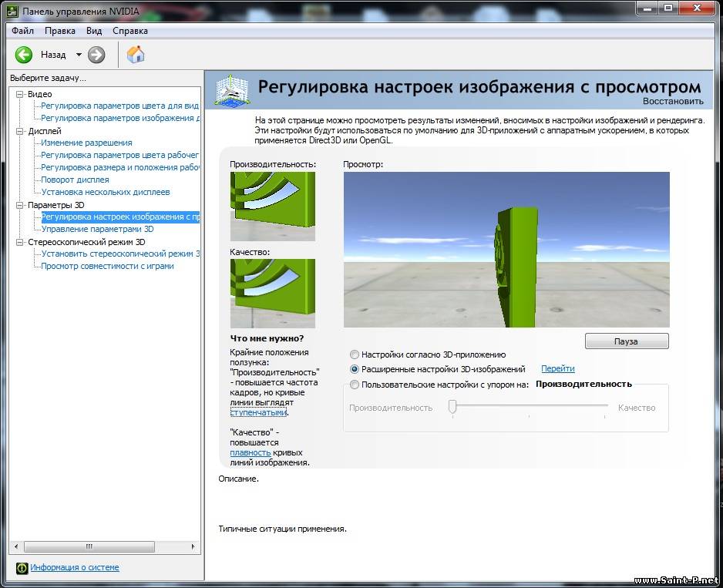
Task: Select Установка нескольких дисплеев tree item
Action: tap(106, 193)
